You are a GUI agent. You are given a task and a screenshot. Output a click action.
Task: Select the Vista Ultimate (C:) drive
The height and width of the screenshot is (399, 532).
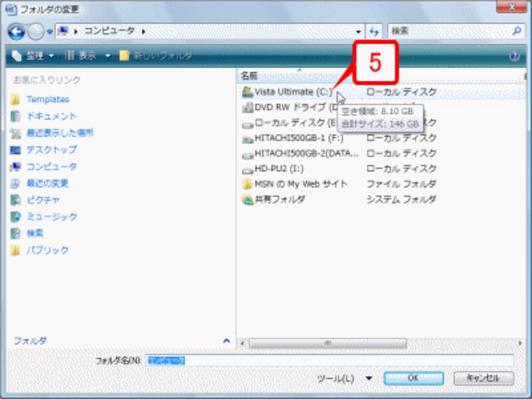[x=287, y=92]
